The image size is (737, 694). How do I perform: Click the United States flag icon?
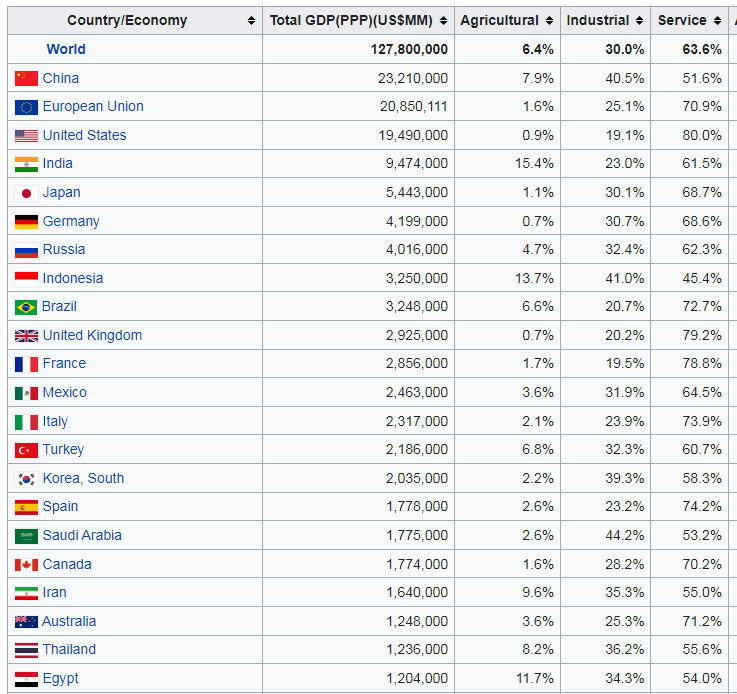(x=26, y=136)
